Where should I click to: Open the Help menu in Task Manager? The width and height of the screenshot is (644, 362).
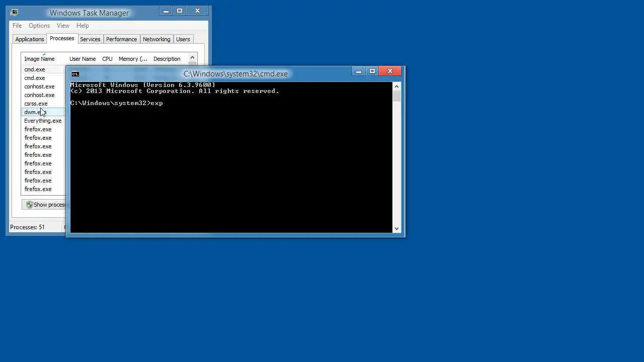[x=83, y=26]
